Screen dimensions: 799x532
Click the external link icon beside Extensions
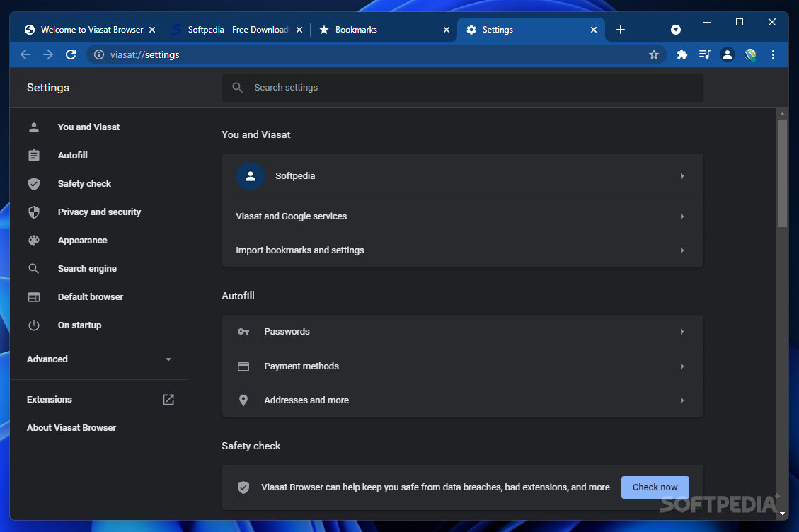click(x=168, y=400)
